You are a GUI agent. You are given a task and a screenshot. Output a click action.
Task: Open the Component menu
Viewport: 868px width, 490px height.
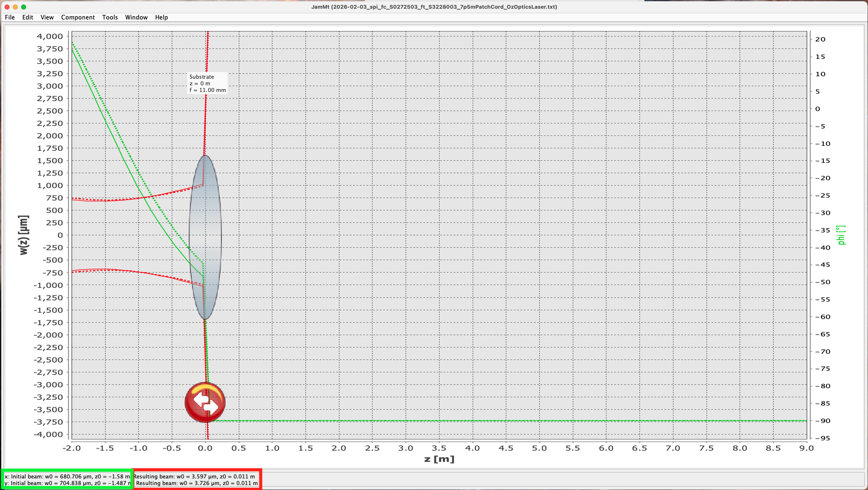tap(78, 17)
